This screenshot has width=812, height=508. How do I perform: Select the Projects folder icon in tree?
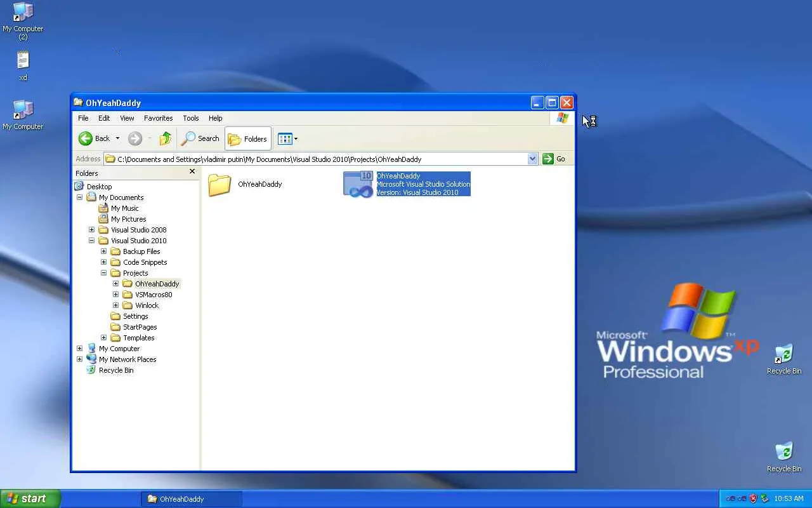(x=115, y=273)
